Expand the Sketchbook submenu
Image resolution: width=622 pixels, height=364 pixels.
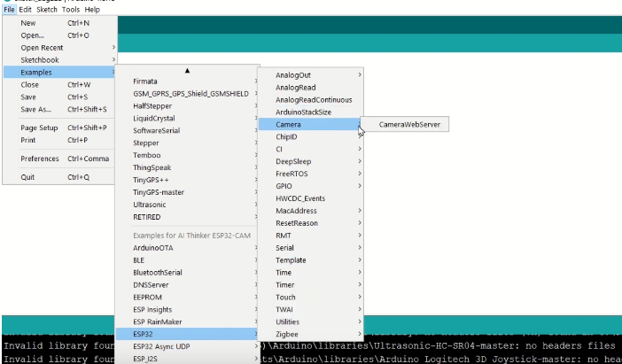click(60, 60)
